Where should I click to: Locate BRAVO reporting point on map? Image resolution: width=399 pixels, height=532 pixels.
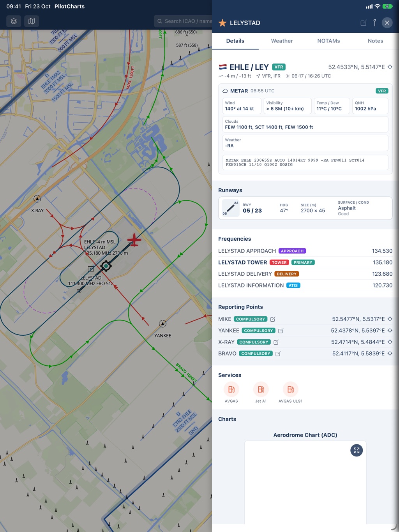(x=390, y=353)
